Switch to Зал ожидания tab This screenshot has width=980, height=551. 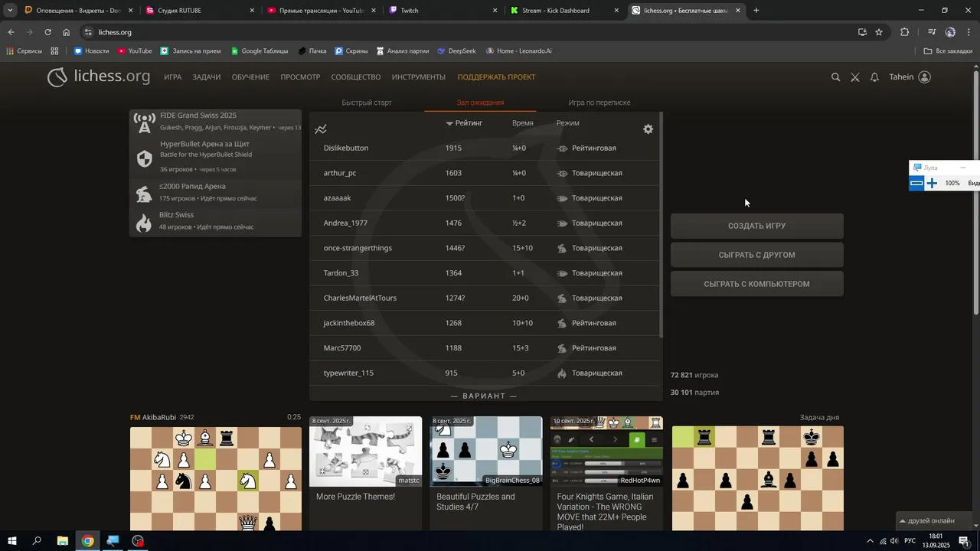coord(480,103)
